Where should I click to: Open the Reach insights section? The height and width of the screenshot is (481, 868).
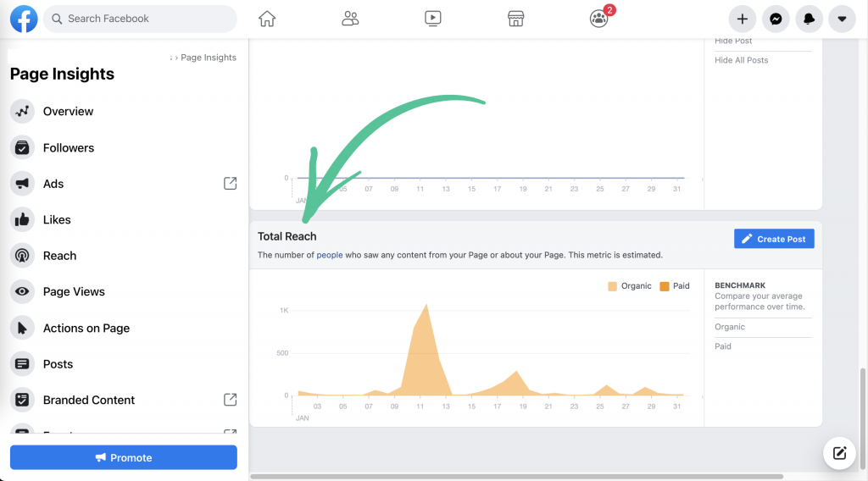(124, 256)
